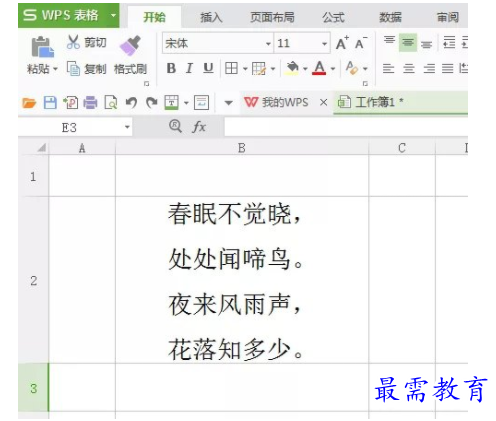Viewport: 496px width, 421px height.
Task: Click the draw border table icon
Action: click(x=259, y=68)
